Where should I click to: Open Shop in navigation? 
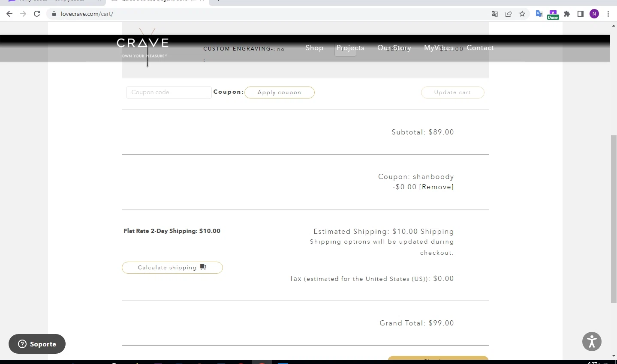tap(314, 48)
